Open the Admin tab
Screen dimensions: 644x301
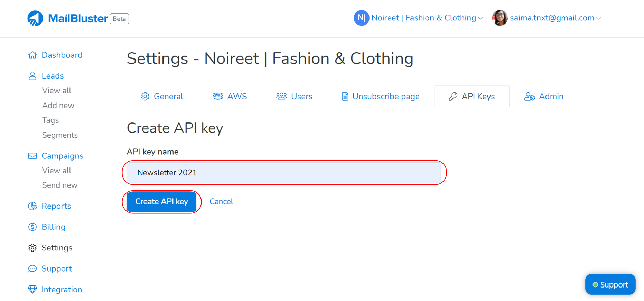(544, 97)
